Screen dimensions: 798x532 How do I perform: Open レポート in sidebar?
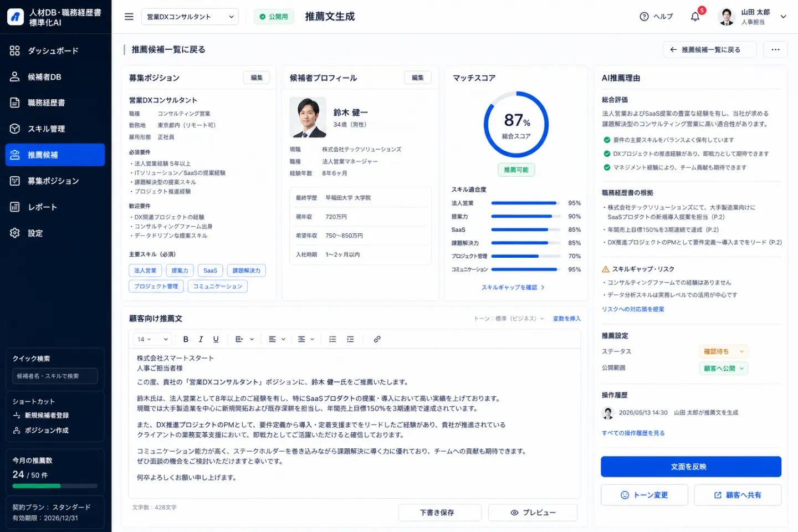tap(55, 207)
